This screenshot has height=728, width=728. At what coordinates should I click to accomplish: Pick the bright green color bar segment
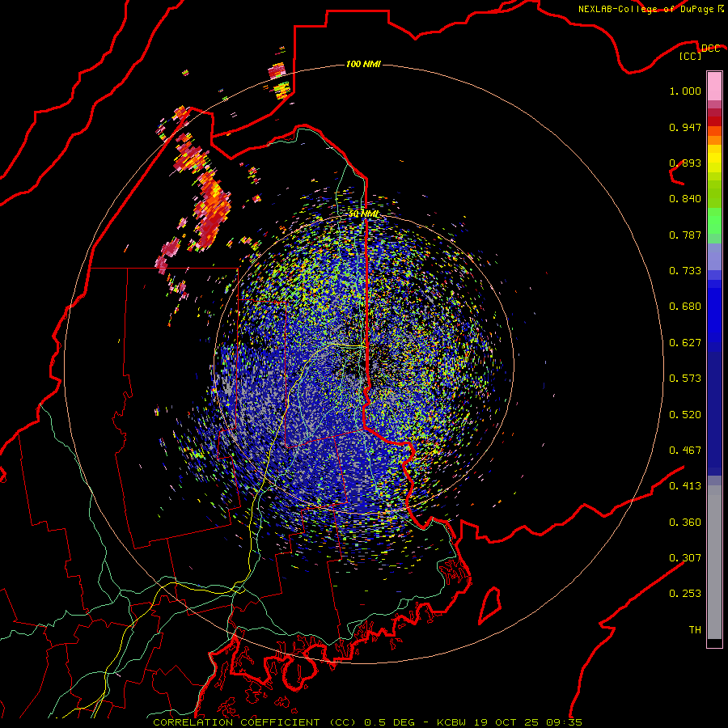coord(714,221)
